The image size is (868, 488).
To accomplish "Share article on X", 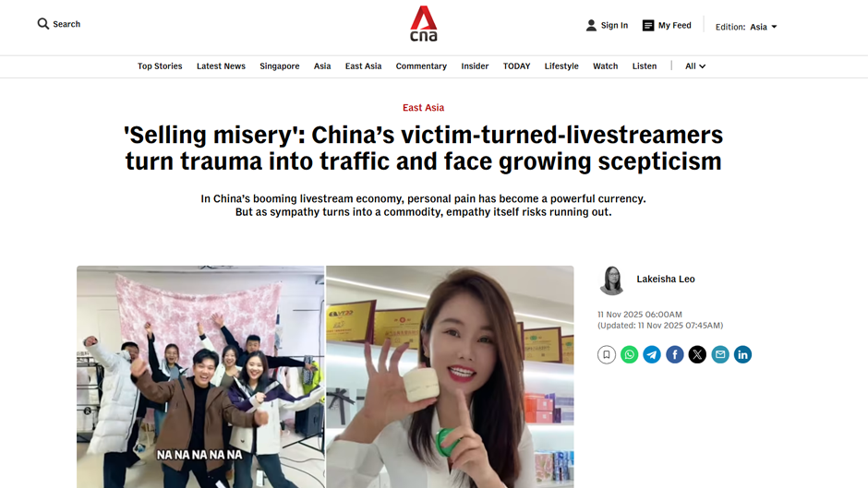I will [697, 354].
